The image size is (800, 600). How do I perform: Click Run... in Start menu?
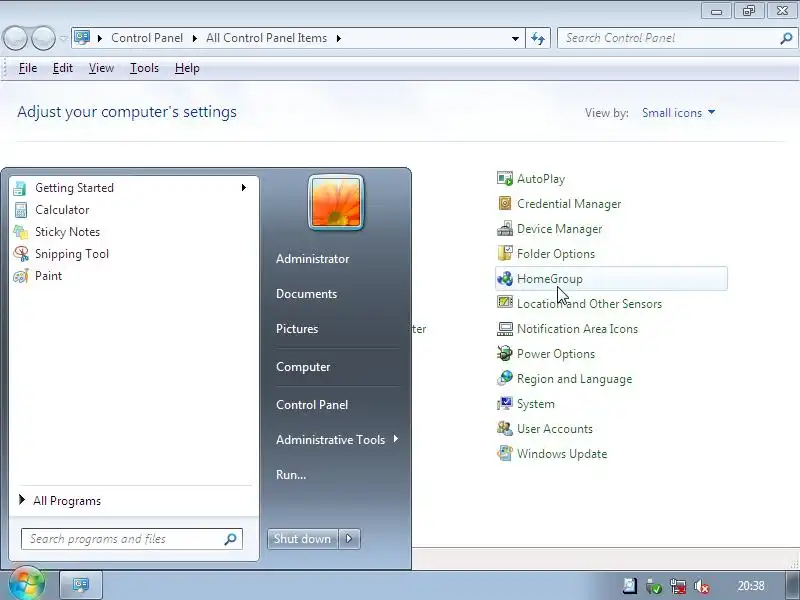click(x=291, y=474)
